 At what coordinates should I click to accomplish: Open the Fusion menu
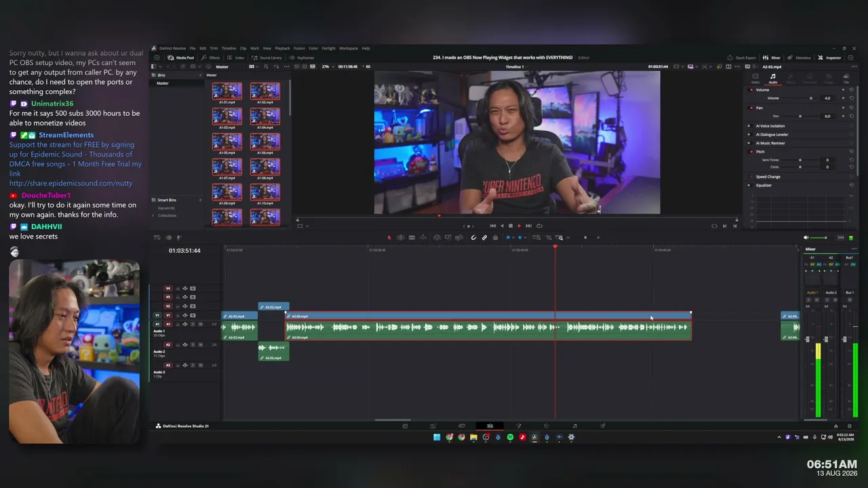(299, 48)
